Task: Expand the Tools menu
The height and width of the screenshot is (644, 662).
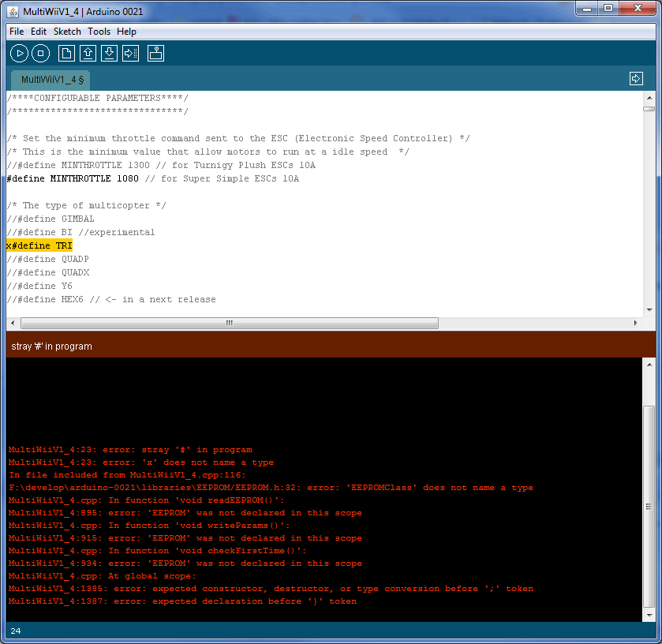Action: pos(99,32)
